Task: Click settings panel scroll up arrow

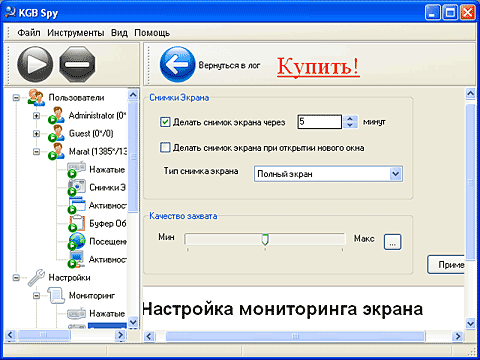Action: (470, 94)
